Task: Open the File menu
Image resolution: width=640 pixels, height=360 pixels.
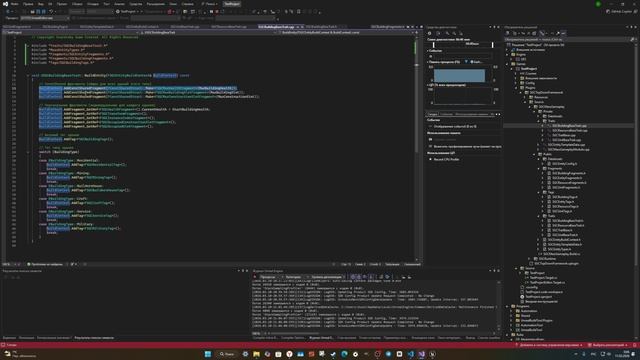Action: 15,4
